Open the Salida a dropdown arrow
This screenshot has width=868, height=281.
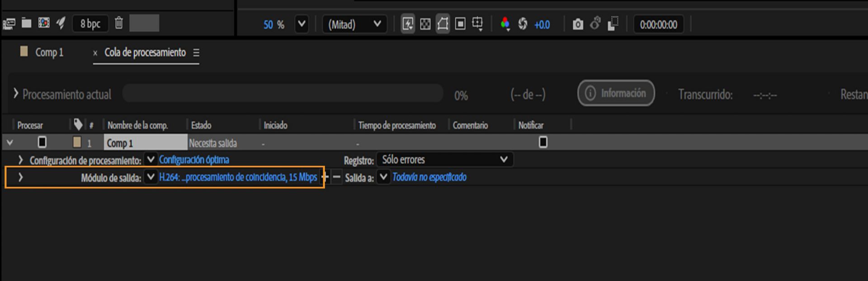pos(383,177)
